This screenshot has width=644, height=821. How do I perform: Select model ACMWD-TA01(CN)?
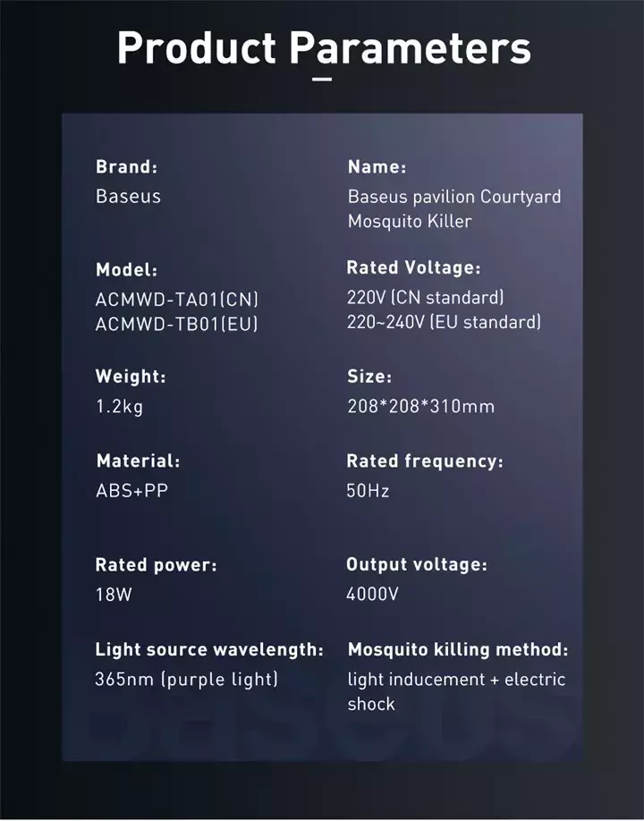click(177, 300)
